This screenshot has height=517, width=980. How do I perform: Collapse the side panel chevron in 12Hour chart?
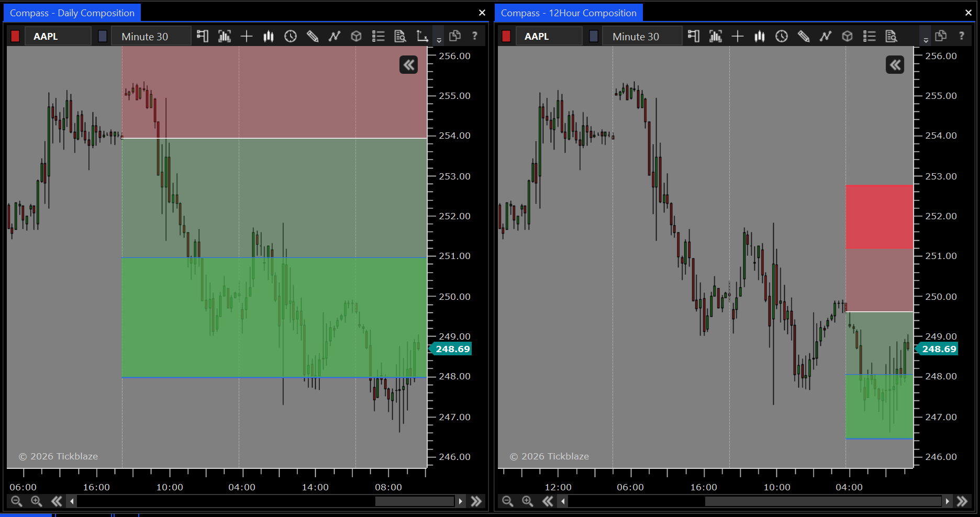coord(895,65)
